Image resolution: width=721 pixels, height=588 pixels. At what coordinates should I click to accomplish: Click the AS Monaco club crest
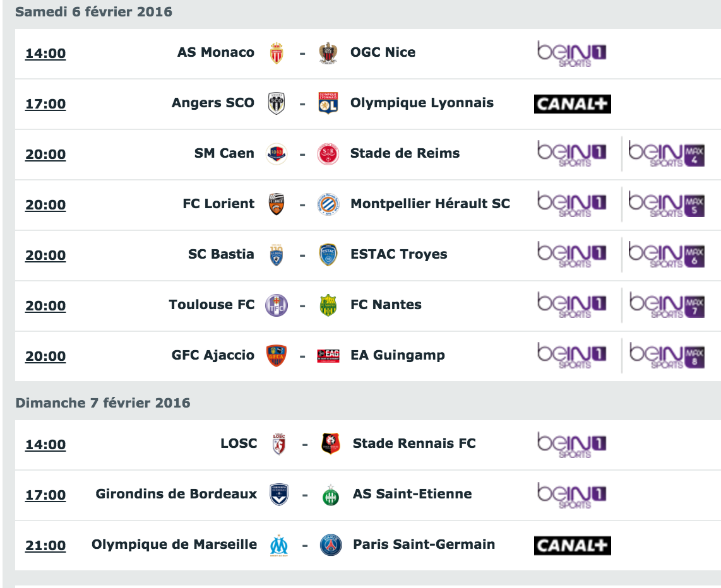[x=277, y=53]
